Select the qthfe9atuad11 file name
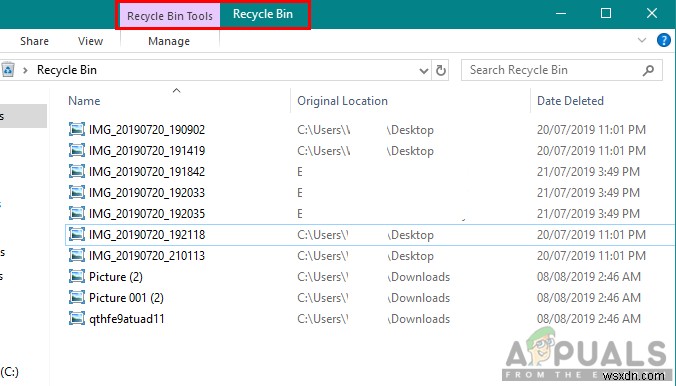Screen dimensions: 676x386 coord(127,319)
